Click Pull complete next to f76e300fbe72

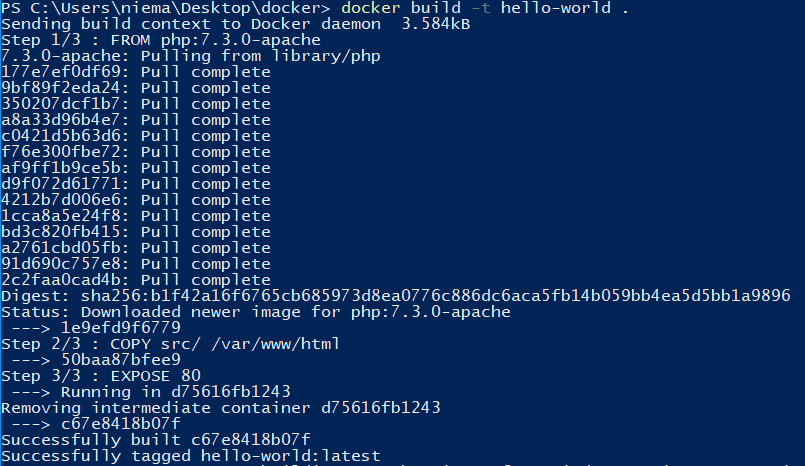pyautogui.click(x=205, y=152)
